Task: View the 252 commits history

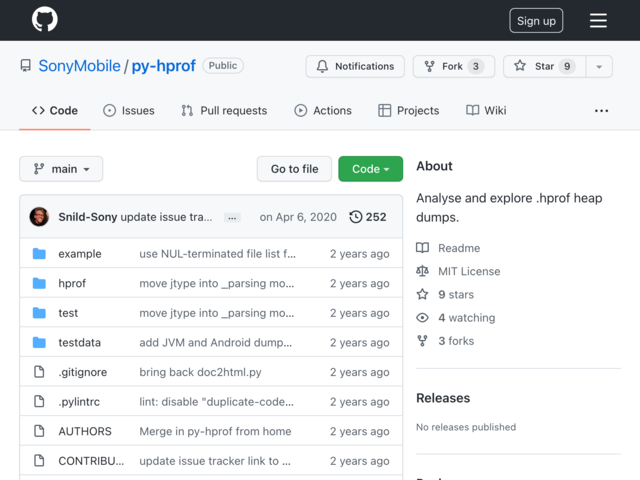Action: (x=368, y=217)
